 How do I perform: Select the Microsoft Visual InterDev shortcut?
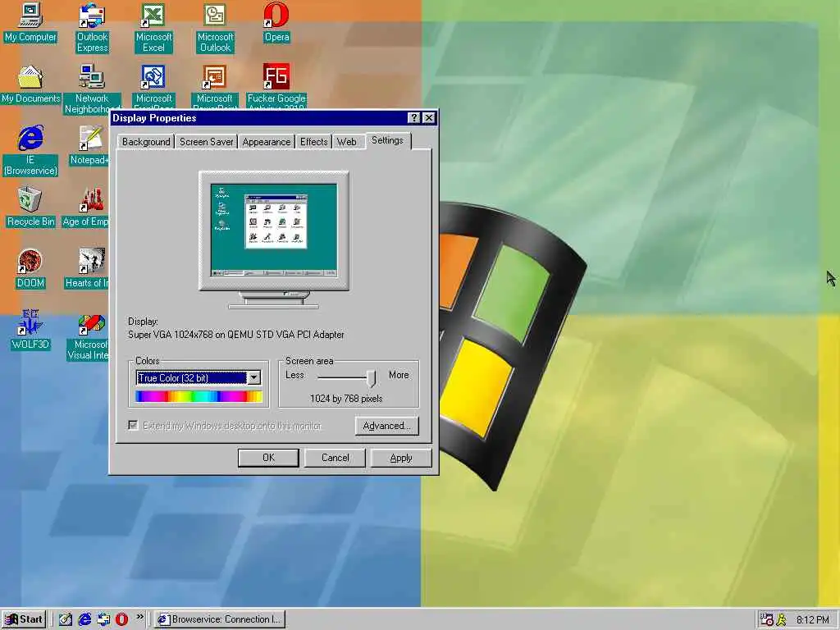click(x=89, y=337)
